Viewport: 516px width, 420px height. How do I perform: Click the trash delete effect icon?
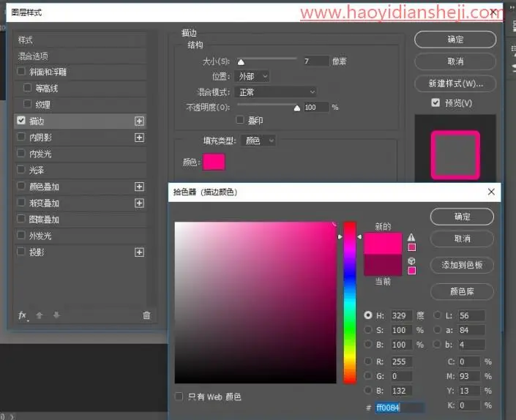[x=146, y=315]
